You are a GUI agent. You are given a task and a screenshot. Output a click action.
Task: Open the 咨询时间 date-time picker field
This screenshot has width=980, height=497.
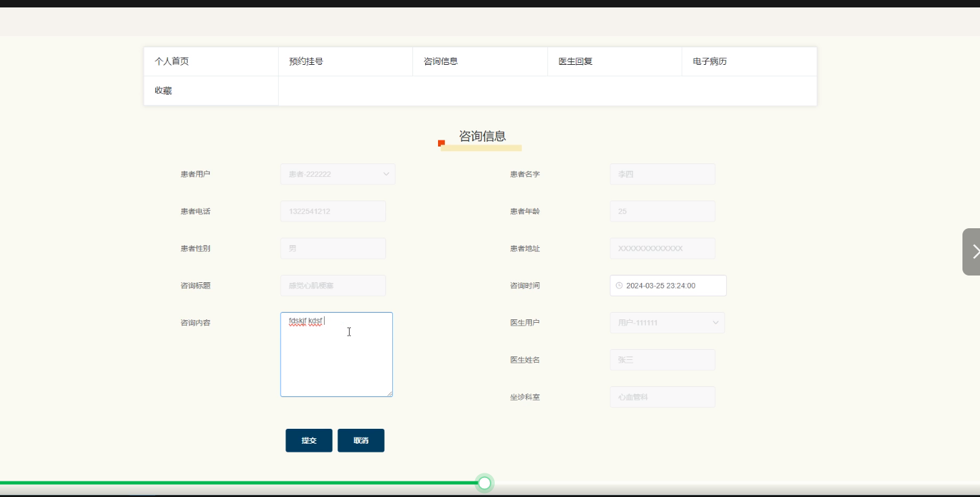668,286
